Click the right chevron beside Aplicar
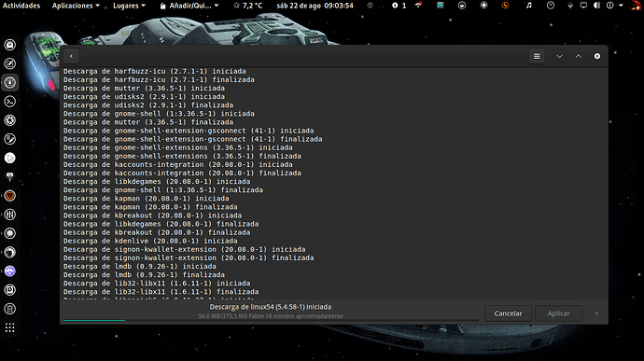 [x=596, y=313]
